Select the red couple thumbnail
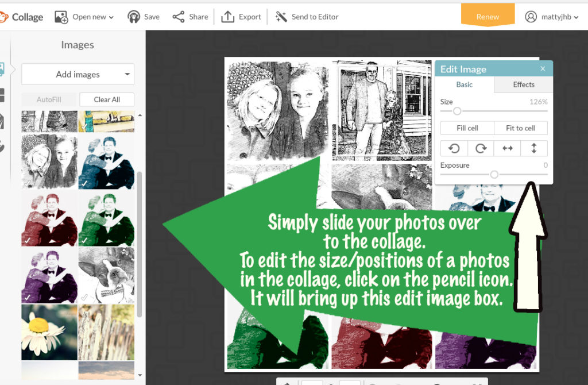This screenshot has height=385, width=588. tap(49, 219)
